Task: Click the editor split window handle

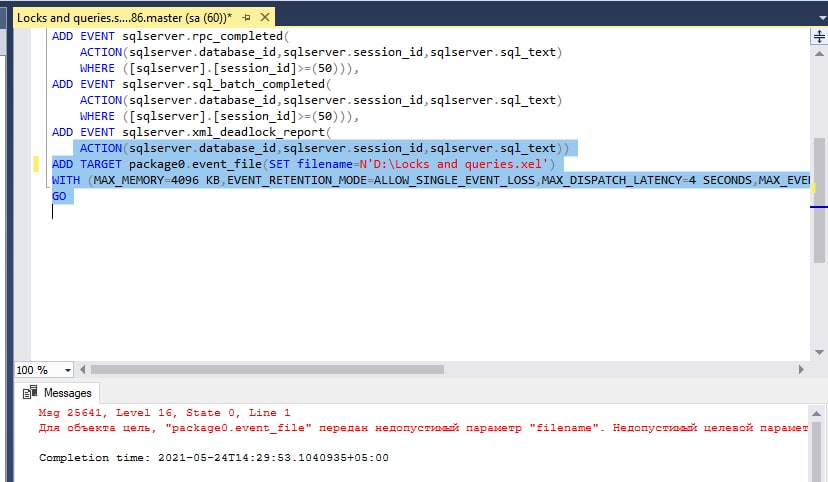Action: 819,36
